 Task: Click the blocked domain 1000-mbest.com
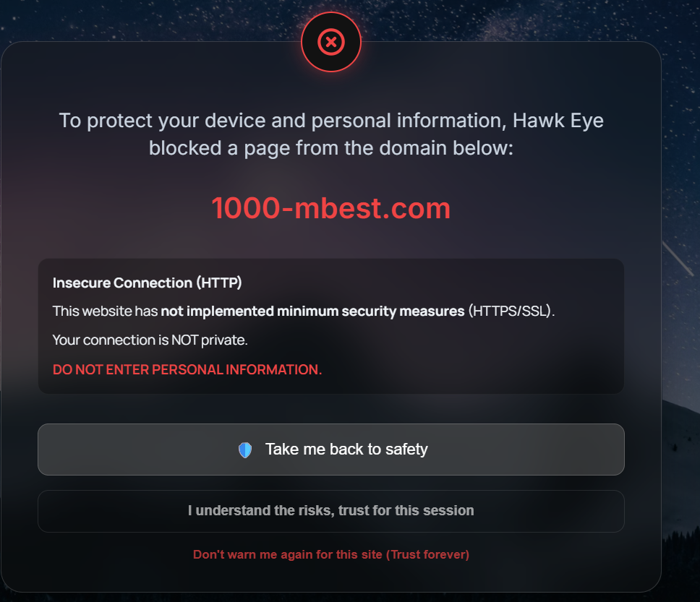coord(331,209)
